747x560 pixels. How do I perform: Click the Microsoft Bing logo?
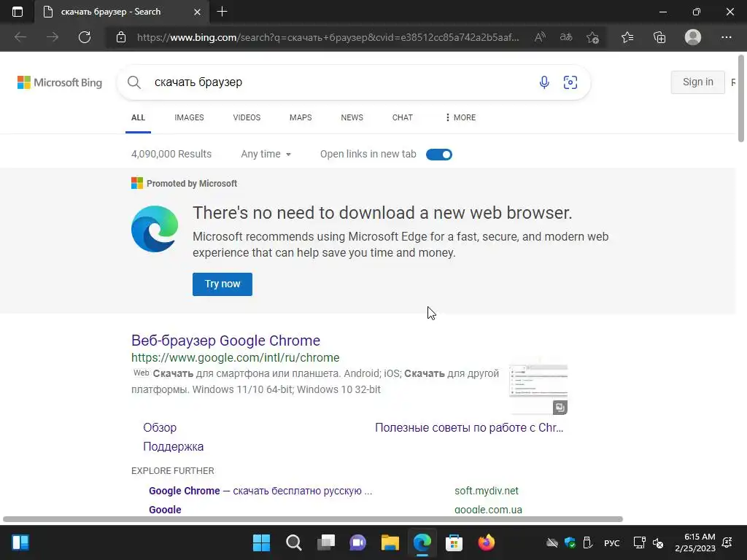click(60, 82)
